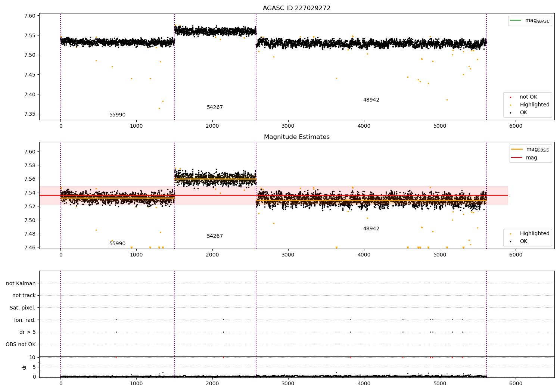Viewport: 560px width, 392px height.
Task: Click the 'OBS not OK' axis label
Action: point(21,345)
